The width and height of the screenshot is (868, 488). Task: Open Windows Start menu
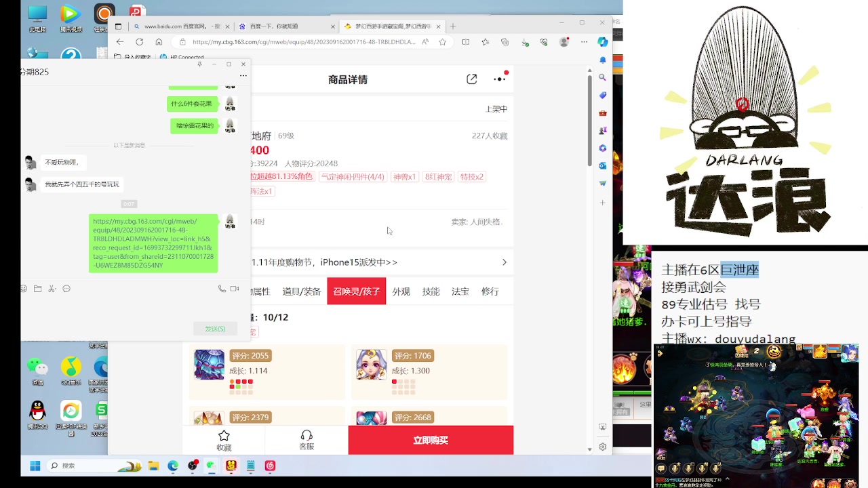35,466
